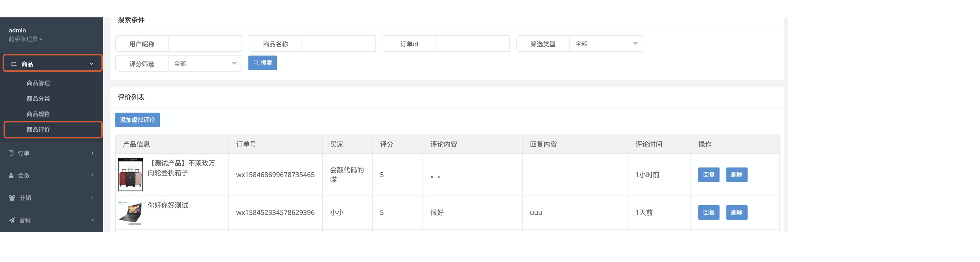
Task: Focus the 用户昵称 input field
Action: 205,44
